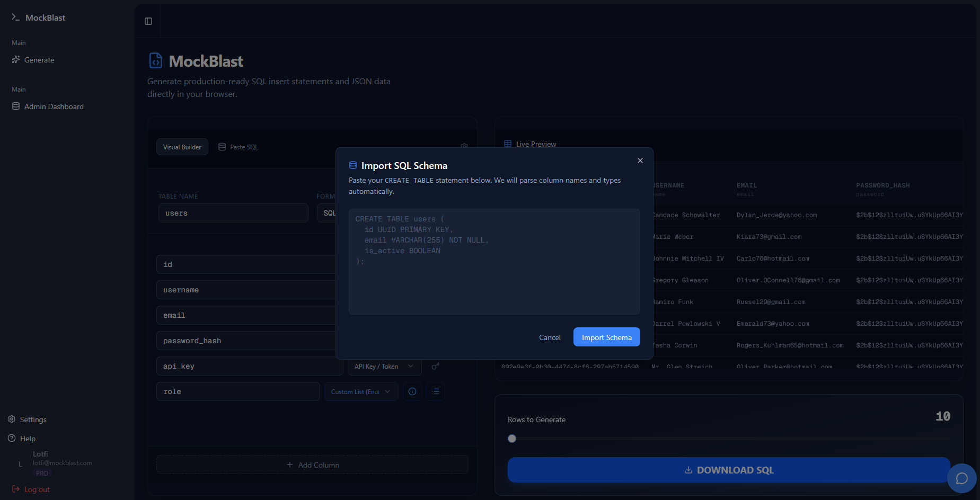Select the Kiara73@gmail.com email cell
980x500 pixels.
pyautogui.click(x=769, y=237)
